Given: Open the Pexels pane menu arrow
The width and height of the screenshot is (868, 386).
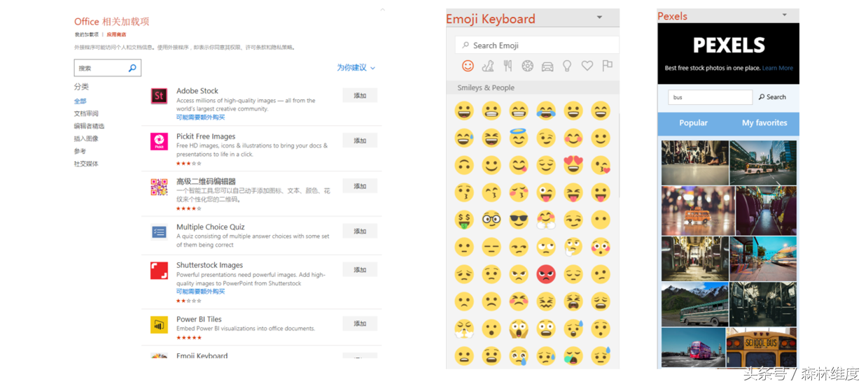Looking at the screenshot, I should pyautogui.click(x=784, y=15).
